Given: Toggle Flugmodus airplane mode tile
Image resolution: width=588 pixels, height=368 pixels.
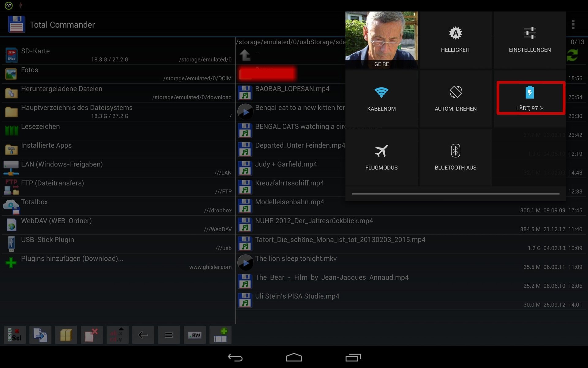Looking at the screenshot, I should pyautogui.click(x=381, y=158).
